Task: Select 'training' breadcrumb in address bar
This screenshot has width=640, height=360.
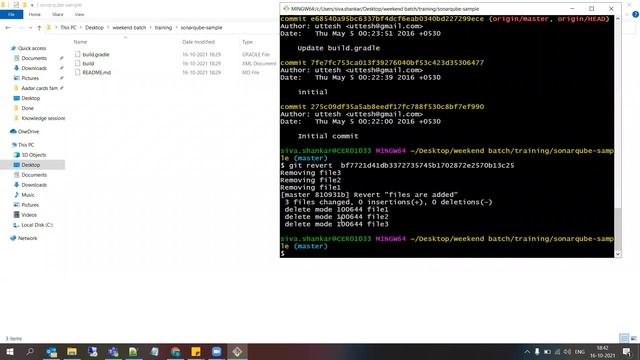Action: coord(163,28)
